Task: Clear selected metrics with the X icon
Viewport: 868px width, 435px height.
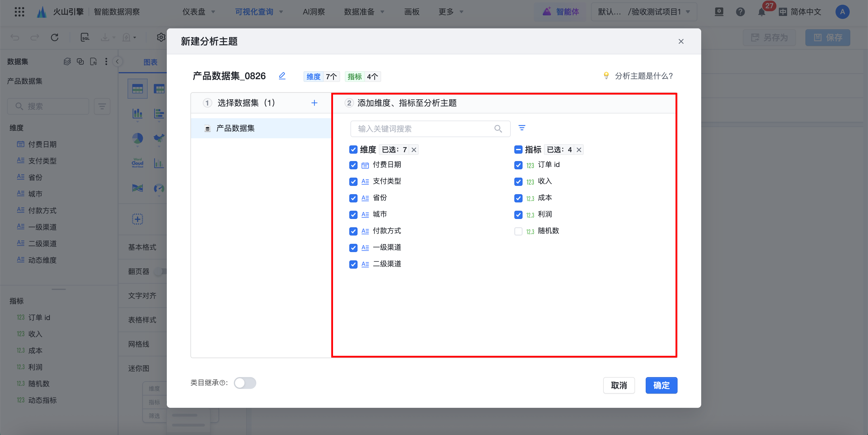Action: [x=579, y=150]
